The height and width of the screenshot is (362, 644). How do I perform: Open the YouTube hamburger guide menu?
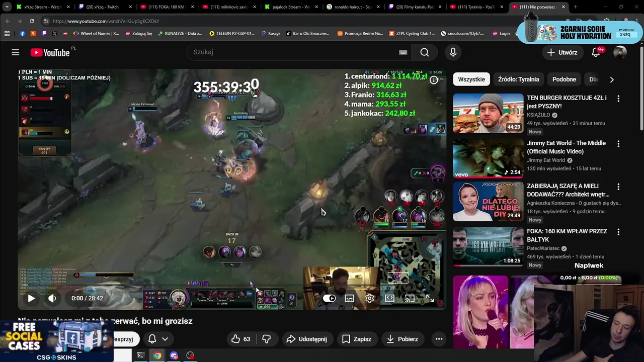pos(16,52)
